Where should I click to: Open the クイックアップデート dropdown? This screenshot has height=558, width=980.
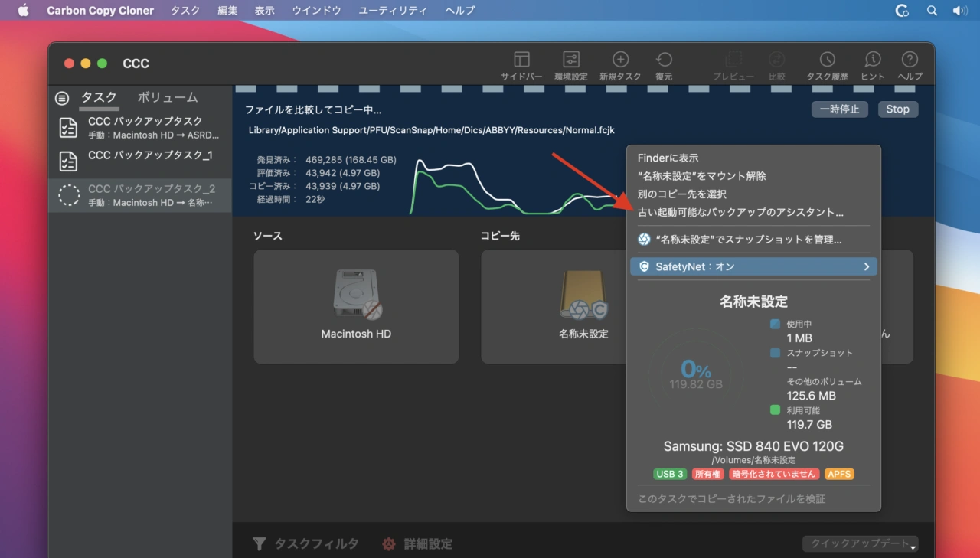[x=860, y=544]
